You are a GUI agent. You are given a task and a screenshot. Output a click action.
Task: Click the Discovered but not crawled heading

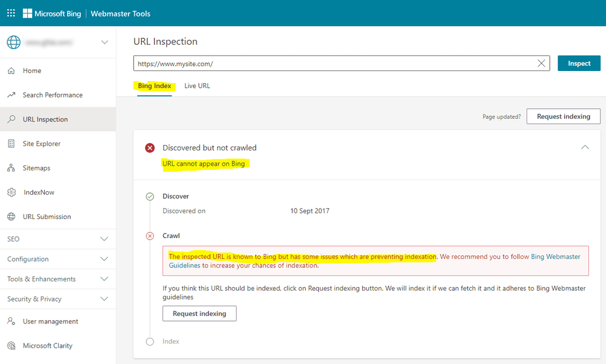209,147
